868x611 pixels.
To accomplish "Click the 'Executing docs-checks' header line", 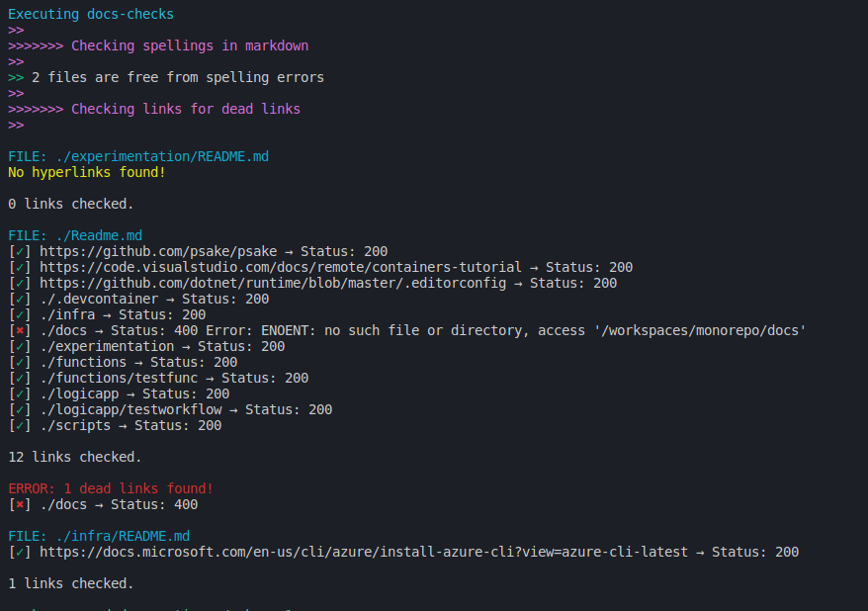I will click(x=91, y=15).
